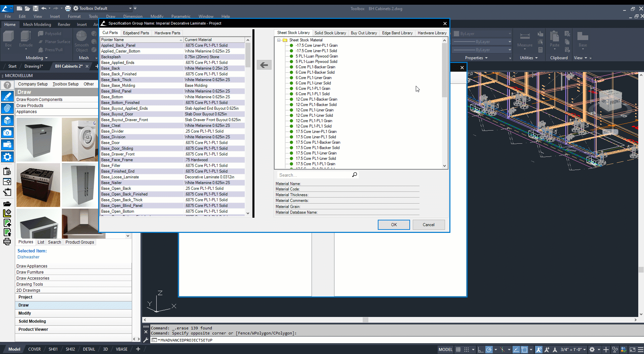Viewport: 644px width, 354px height.
Task: Click the left arrow assign-material button
Action: pos(264,65)
